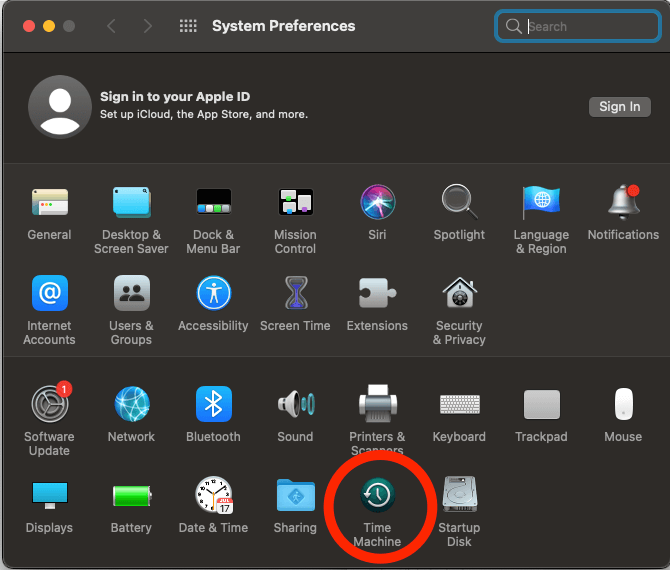Open General preferences pane
The image size is (670, 570).
point(49,203)
